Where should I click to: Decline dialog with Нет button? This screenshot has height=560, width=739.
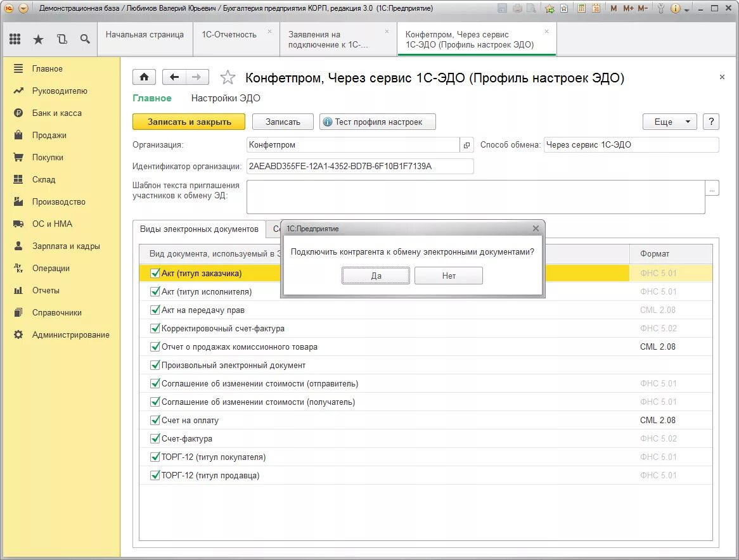point(449,276)
